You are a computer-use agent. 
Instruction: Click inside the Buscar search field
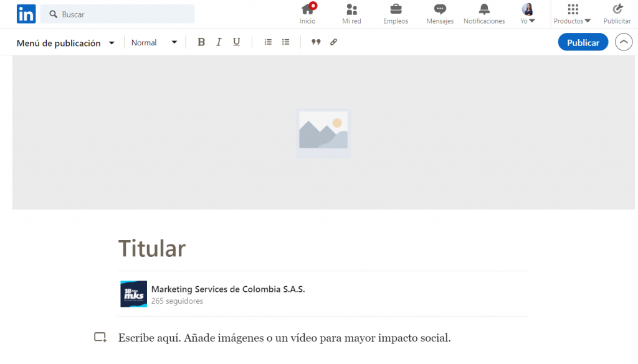pos(117,14)
